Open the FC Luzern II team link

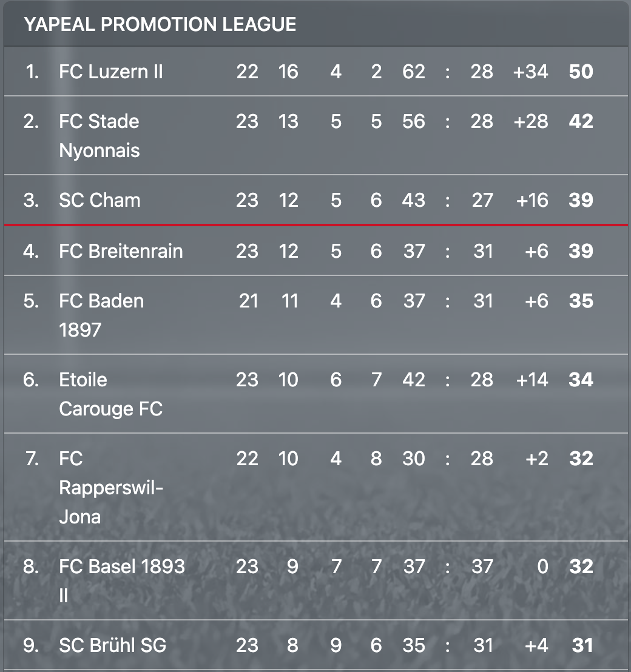pos(111,72)
